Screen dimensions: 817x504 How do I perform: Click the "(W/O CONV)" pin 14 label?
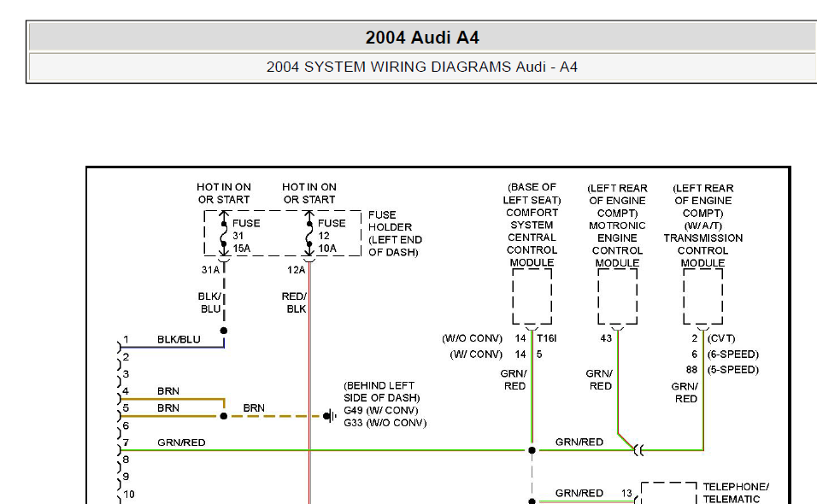coord(472,338)
